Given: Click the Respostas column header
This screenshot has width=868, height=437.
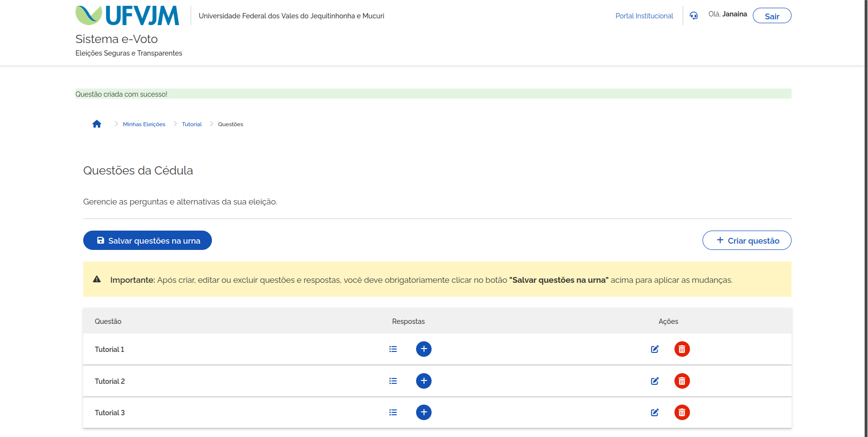Looking at the screenshot, I should (408, 321).
